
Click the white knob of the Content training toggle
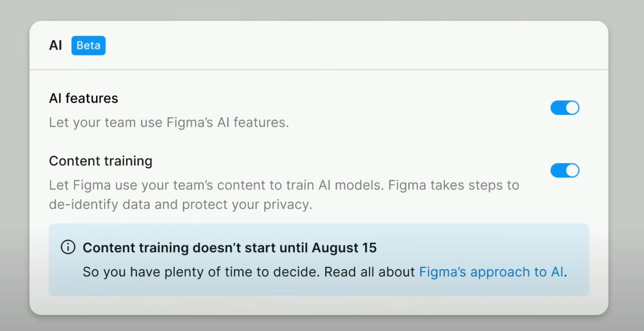point(572,170)
